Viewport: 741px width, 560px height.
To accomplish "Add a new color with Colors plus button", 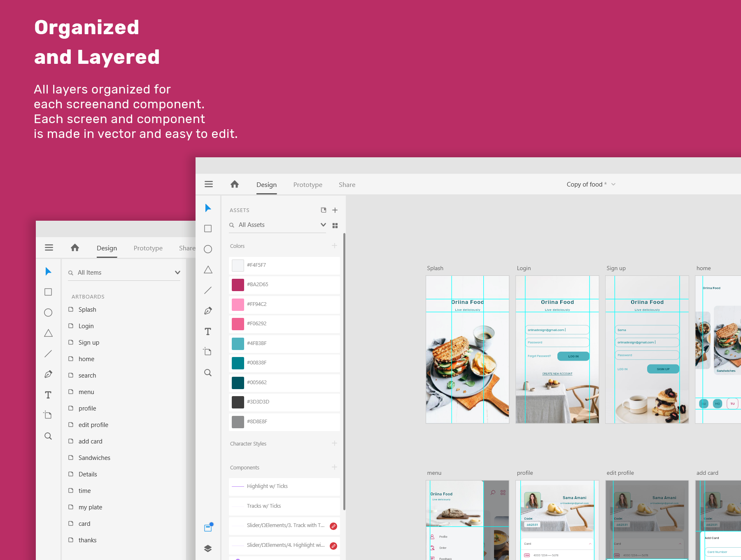I will [x=334, y=246].
